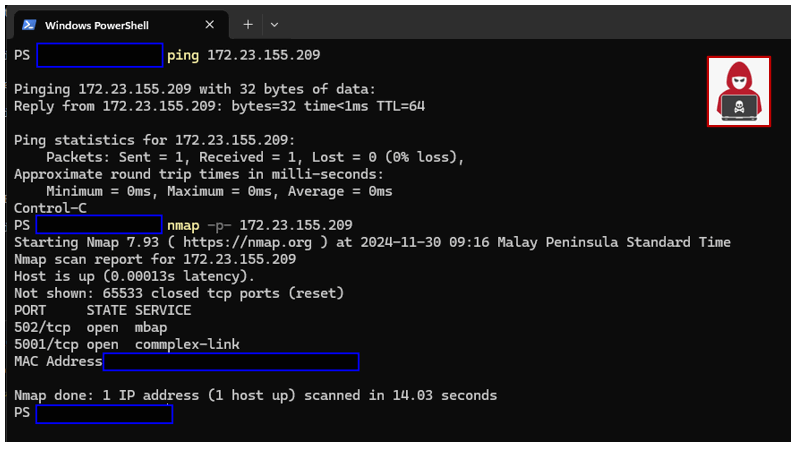Click the 5001/tcp commplex-link line
This screenshot has width=795, height=449.
coord(127,345)
